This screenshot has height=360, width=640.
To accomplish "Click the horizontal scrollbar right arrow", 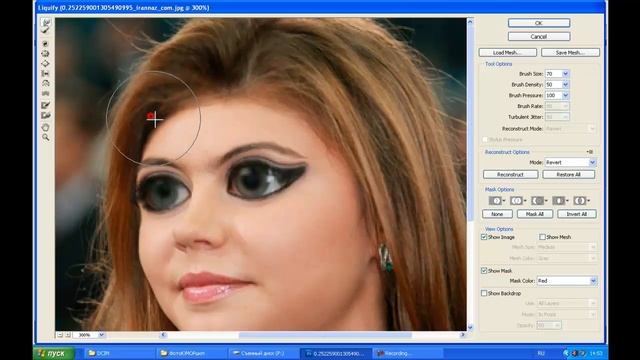I will [x=462, y=335].
